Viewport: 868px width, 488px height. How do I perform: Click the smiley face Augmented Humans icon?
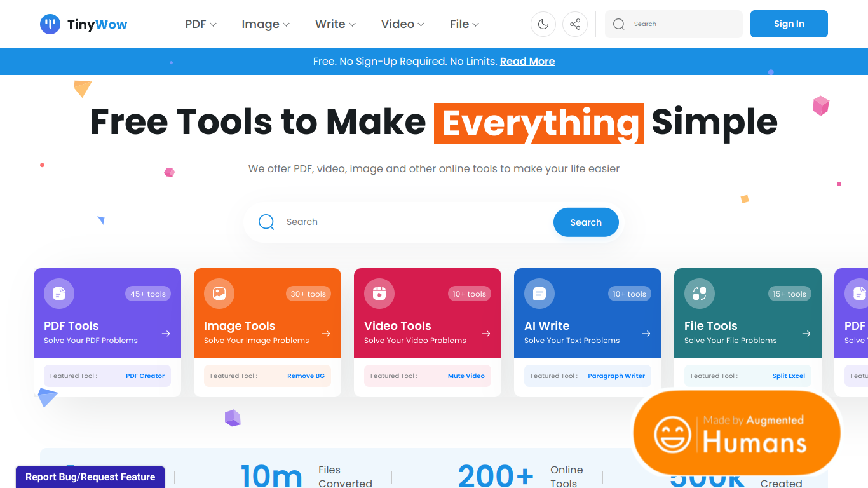point(672,435)
